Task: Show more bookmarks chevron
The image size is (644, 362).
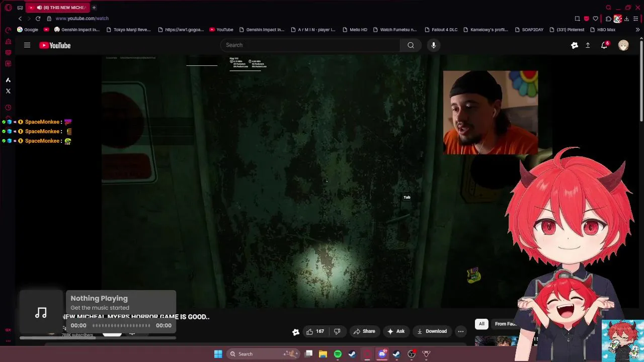Action: coord(637,30)
